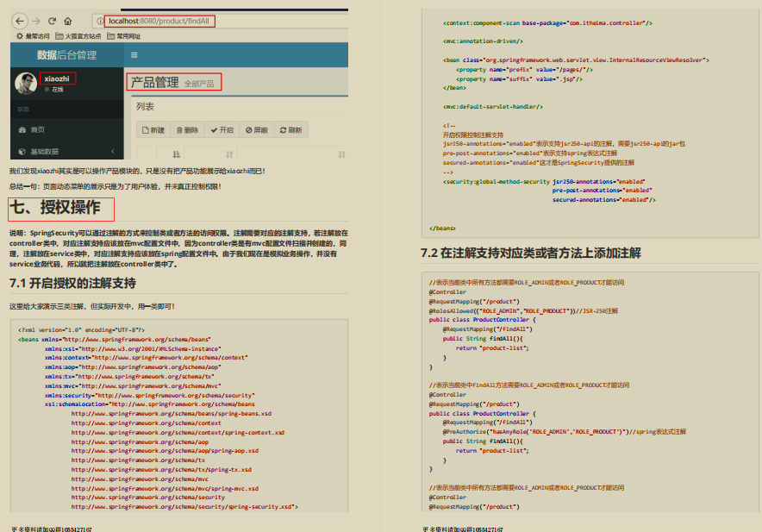Click the <?xml version="1.0" code line
This screenshot has width=762, height=532.
(x=81, y=329)
